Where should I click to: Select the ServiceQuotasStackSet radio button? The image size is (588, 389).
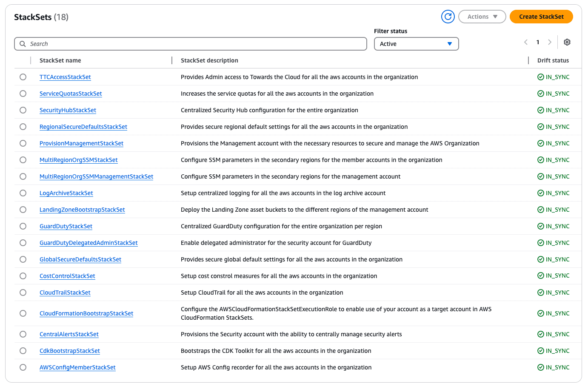[23, 94]
